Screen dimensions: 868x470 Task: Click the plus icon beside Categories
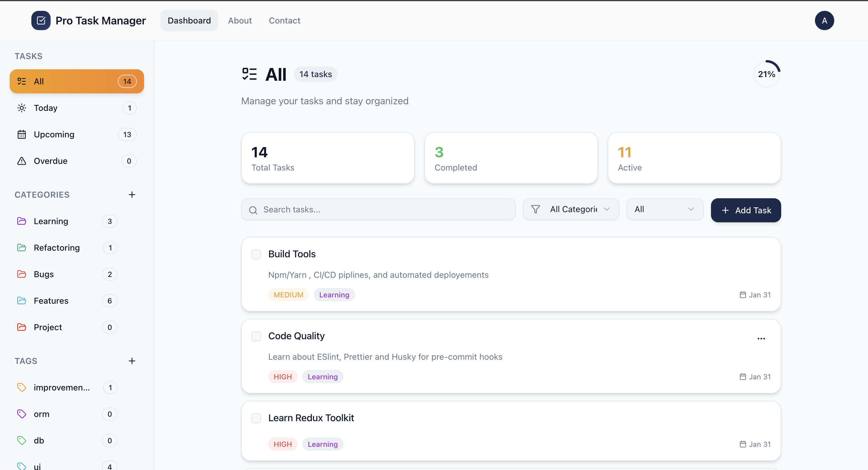tap(132, 195)
